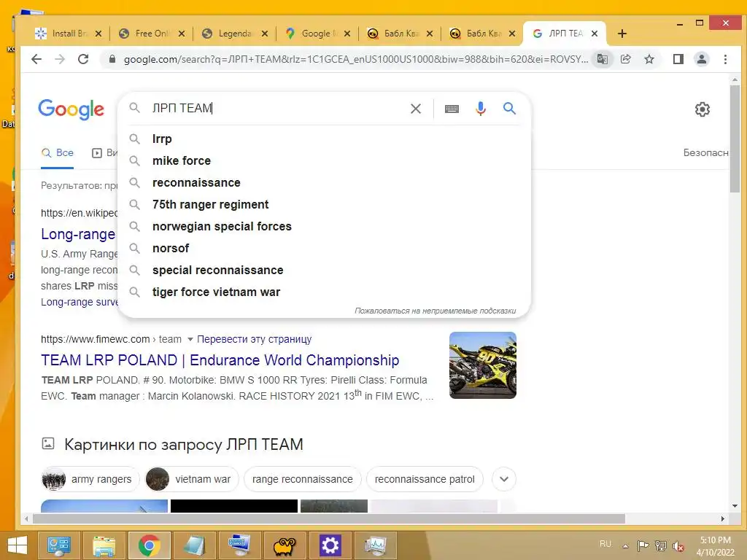Select the norsof suggestion

[324, 249]
